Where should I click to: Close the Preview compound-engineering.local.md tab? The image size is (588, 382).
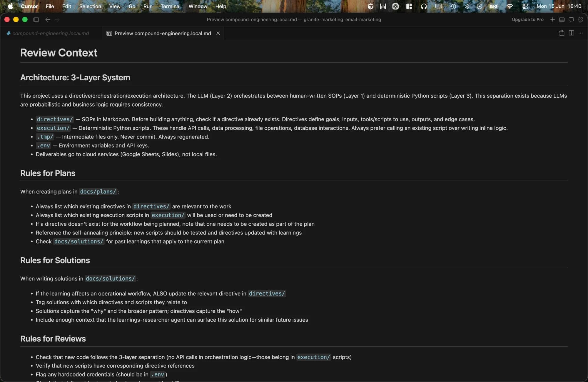(x=218, y=33)
